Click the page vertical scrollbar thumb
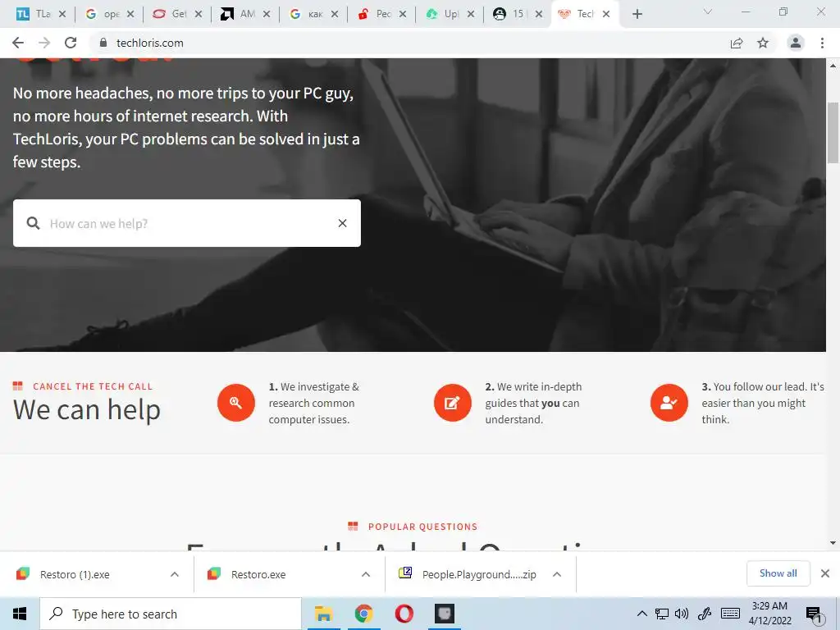 pyautogui.click(x=833, y=132)
